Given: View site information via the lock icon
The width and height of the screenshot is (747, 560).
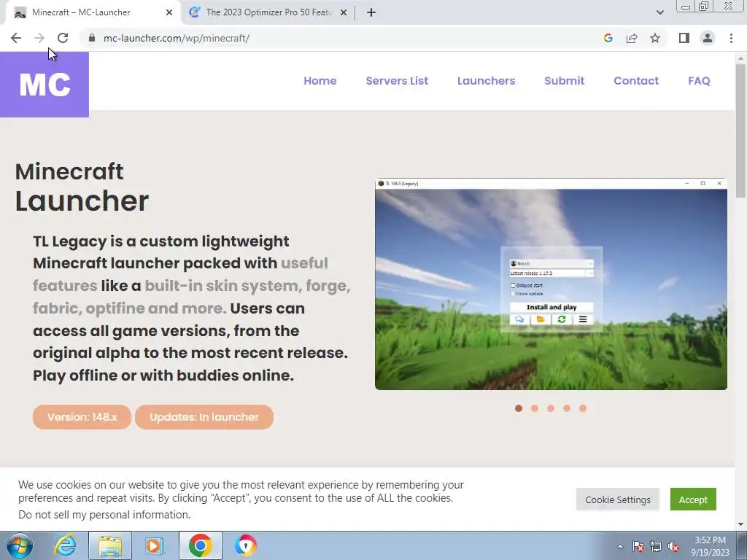Looking at the screenshot, I should point(92,38).
